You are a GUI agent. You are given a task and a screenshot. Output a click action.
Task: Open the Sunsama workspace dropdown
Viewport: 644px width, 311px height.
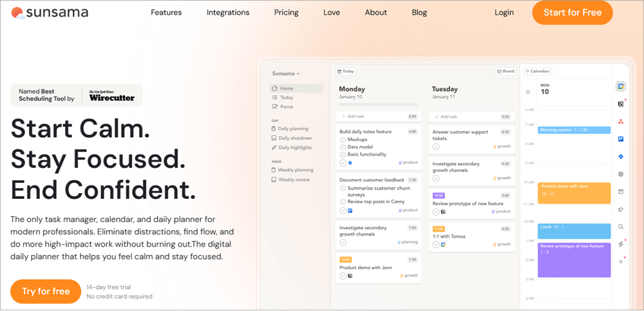(x=286, y=73)
